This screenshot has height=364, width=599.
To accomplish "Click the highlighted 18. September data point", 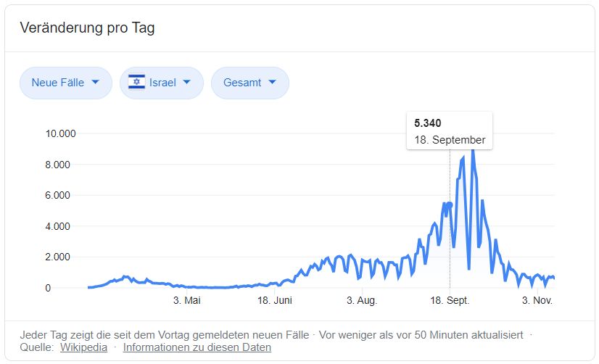I will pyautogui.click(x=450, y=205).
